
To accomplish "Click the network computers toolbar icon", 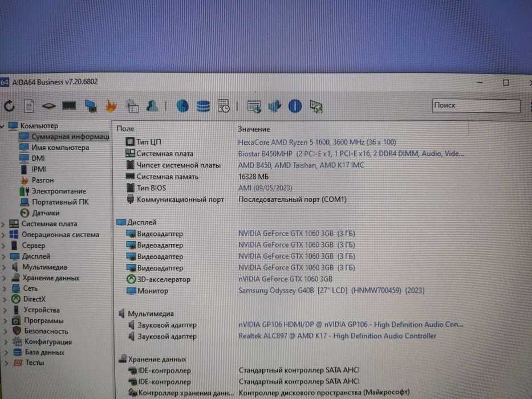I will (91, 106).
